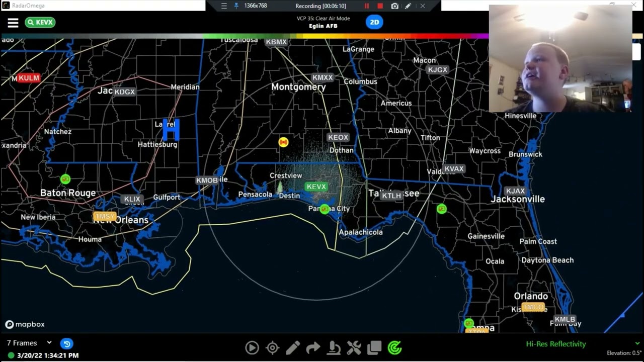
Task: Select the KMLB radar site
Action: pyautogui.click(x=565, y=319)
